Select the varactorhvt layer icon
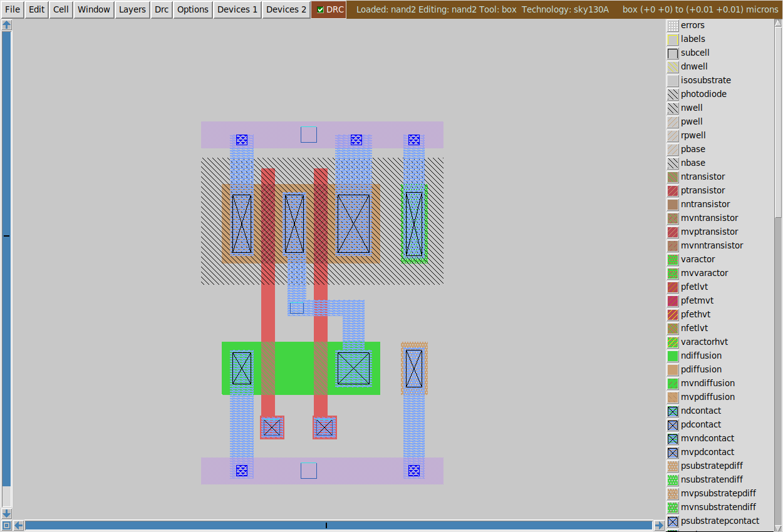 click(673, 342)
